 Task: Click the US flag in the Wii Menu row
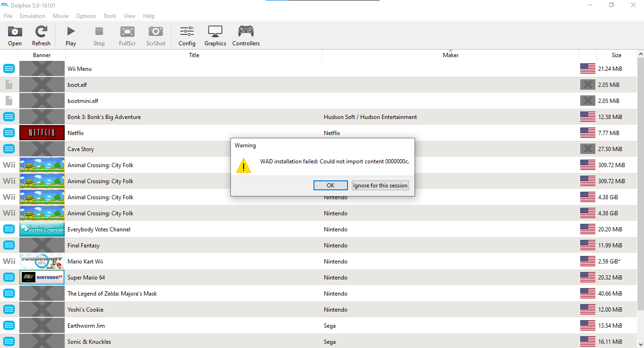click(x=588, y=69)
